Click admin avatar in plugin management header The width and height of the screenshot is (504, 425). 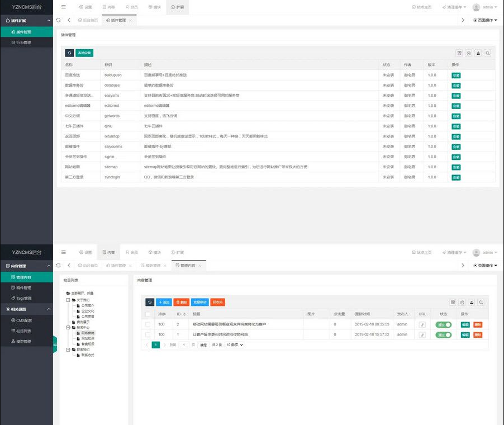[x=477, y=7]
